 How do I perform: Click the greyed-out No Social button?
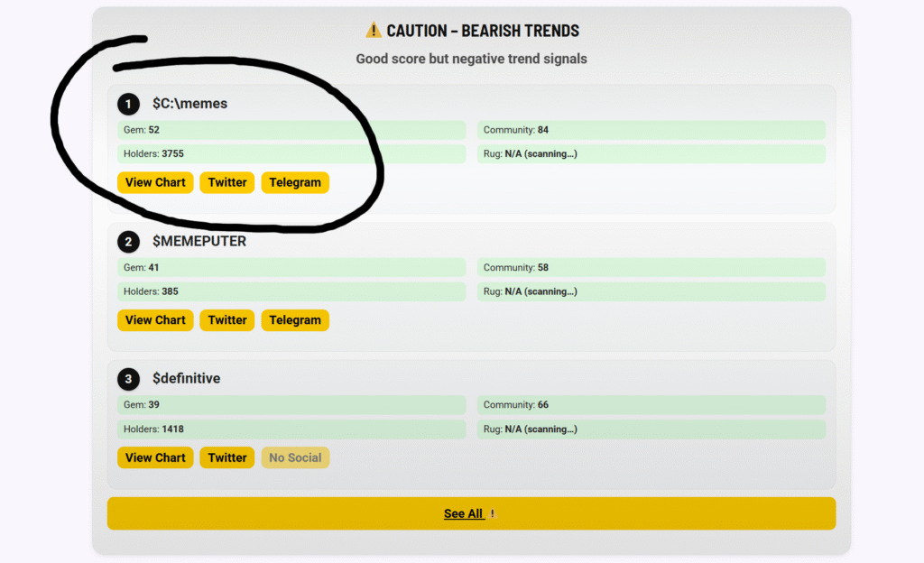click(295, 457)
